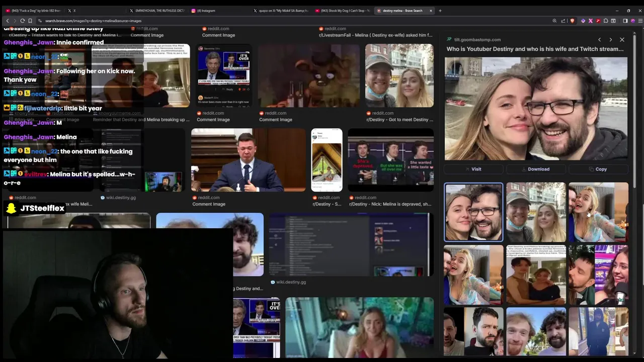This screenshot has height=362, width=644.
Task: Share the page with the share icon
Action: [x=563, y=21]
